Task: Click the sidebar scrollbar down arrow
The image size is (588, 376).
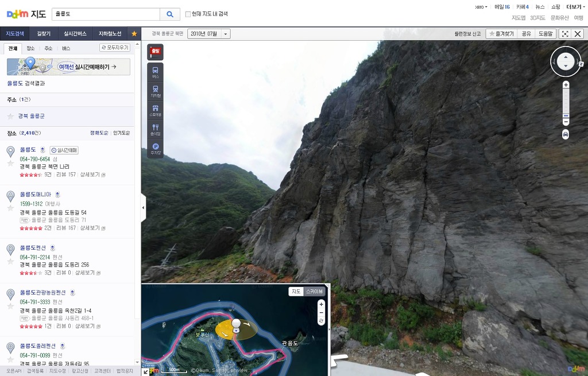Action: 137,362
